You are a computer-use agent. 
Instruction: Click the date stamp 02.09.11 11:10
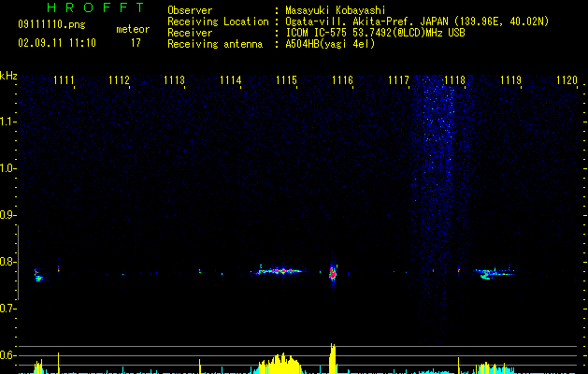pos(57,43)
